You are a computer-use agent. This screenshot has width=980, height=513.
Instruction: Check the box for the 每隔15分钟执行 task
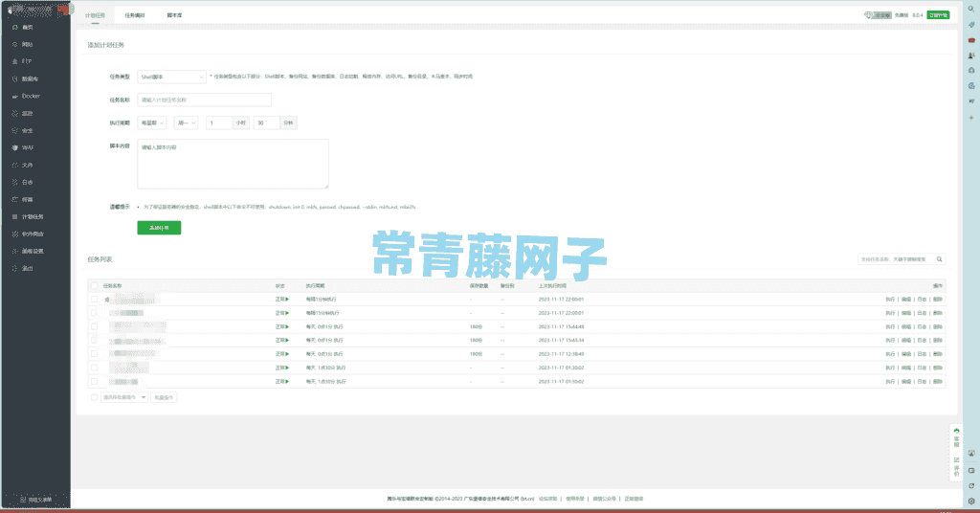click(x=95, y=313)
